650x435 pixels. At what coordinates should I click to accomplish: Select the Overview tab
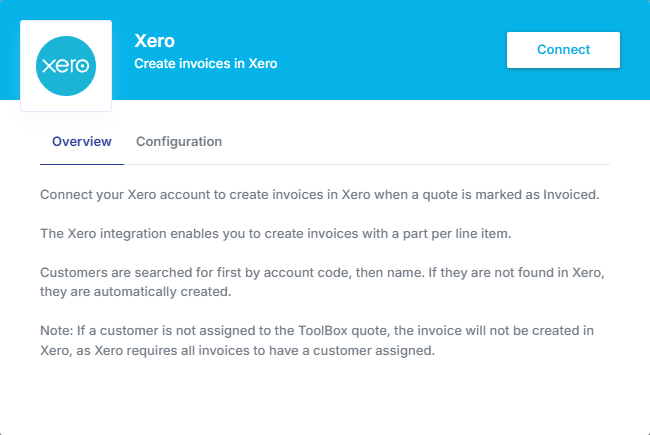point(82,142)
